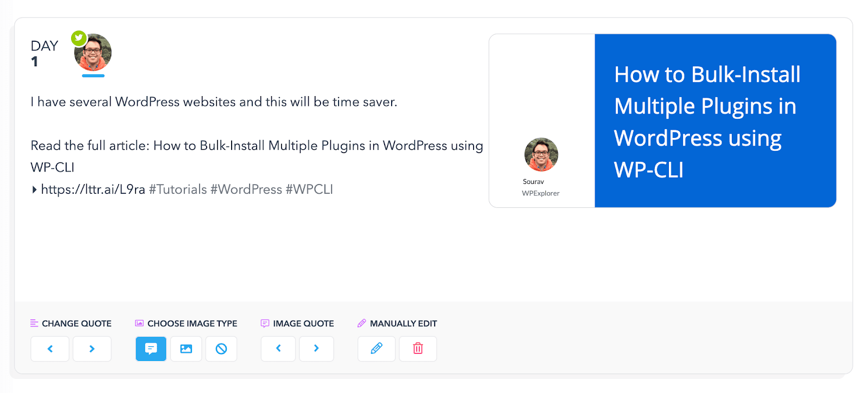Click the 'I have several WordPress websites' sentence
The width and height of the screenshot is (868, 393).
(x=214, y=102)
